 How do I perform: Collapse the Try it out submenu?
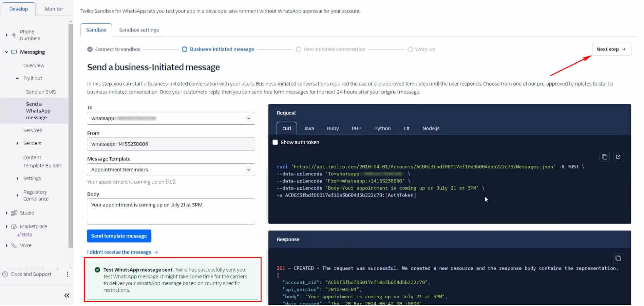pos(17,78)
